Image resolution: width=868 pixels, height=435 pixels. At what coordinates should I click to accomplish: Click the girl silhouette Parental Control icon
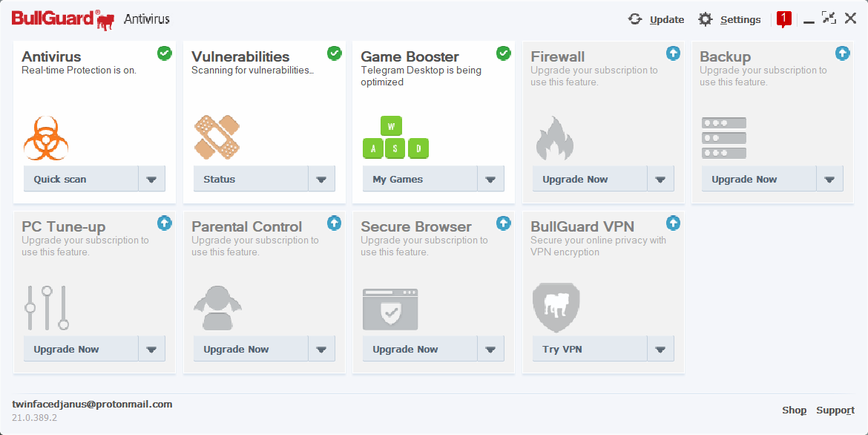click(217, 308)
